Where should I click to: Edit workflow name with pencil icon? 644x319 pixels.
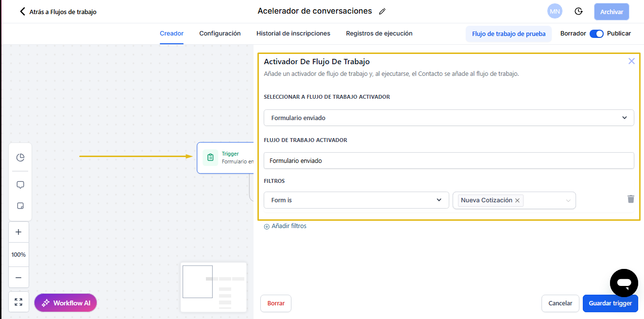[x=382, y=12]
